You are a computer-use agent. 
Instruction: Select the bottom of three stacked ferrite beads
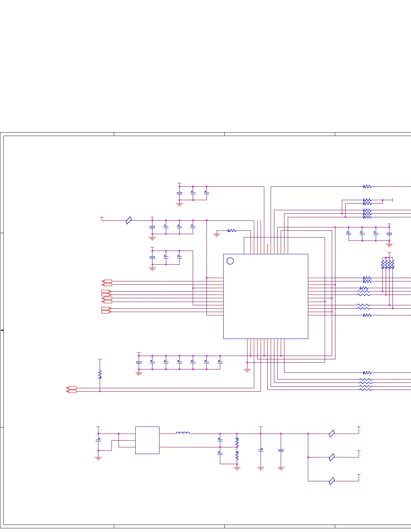[332, 481]
